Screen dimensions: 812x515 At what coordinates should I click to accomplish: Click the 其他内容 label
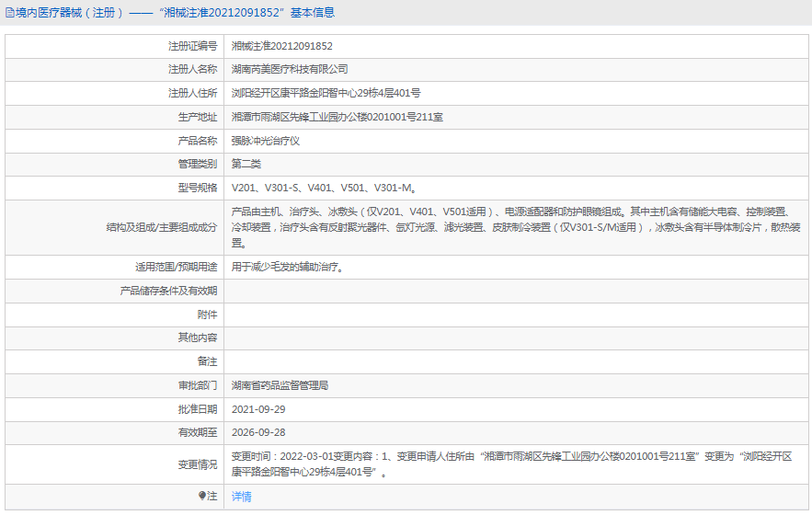point(198,338)
